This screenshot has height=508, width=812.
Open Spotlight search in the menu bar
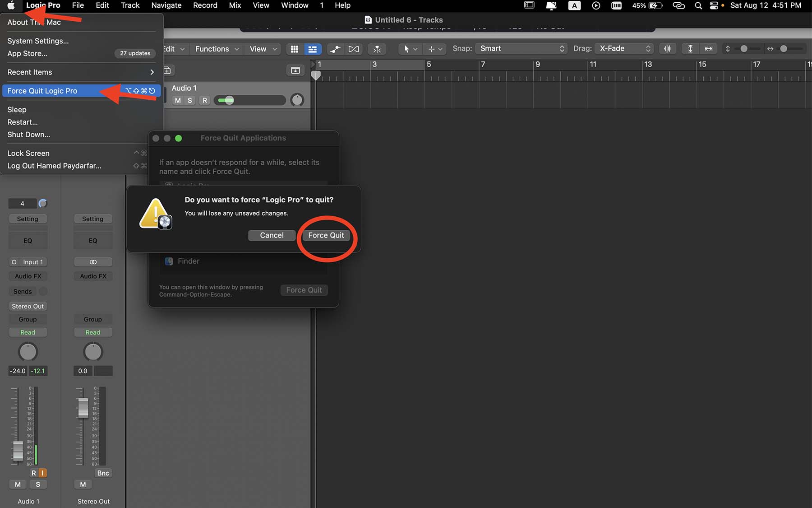coord(698,5)
